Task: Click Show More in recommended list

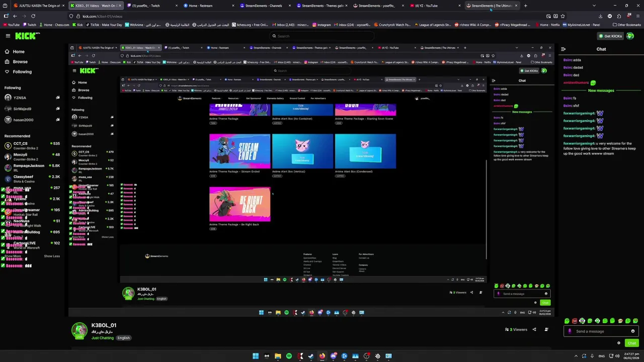Action: (x=13, y=256)
